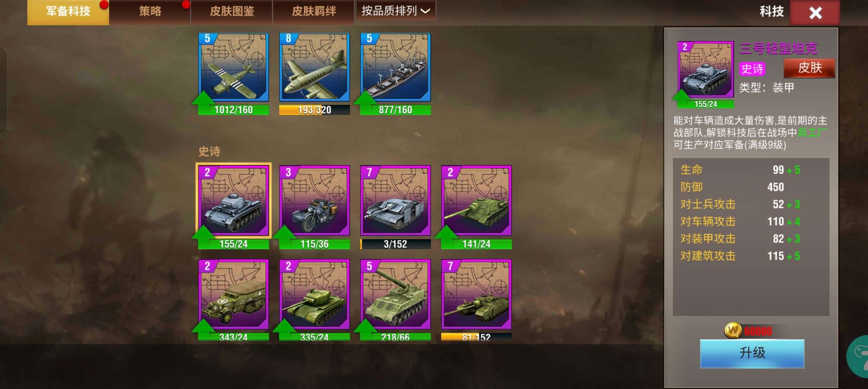This screenshot has width=868, height=389.
Task: Switch to the 策略 tab
Action: [150, 12]
